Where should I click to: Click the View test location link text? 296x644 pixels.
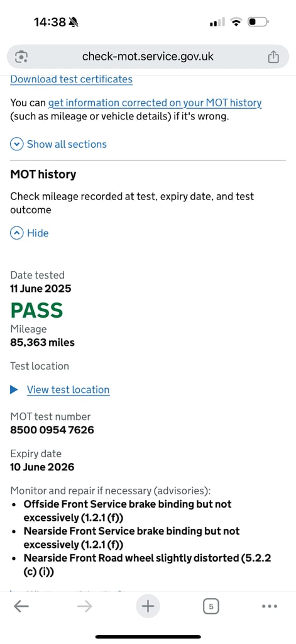(x=68, y=390)
